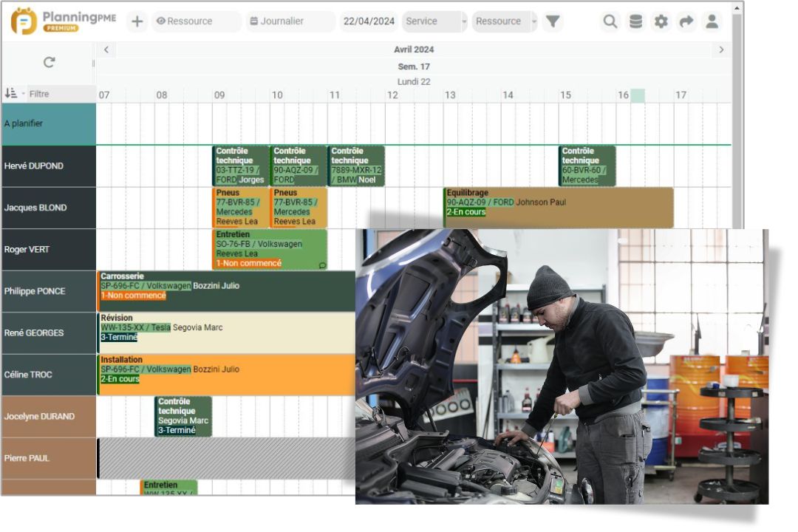Viewport: 798px width, 532px height.
Task: Click the share arrow icon
Action: coord(686,21)
